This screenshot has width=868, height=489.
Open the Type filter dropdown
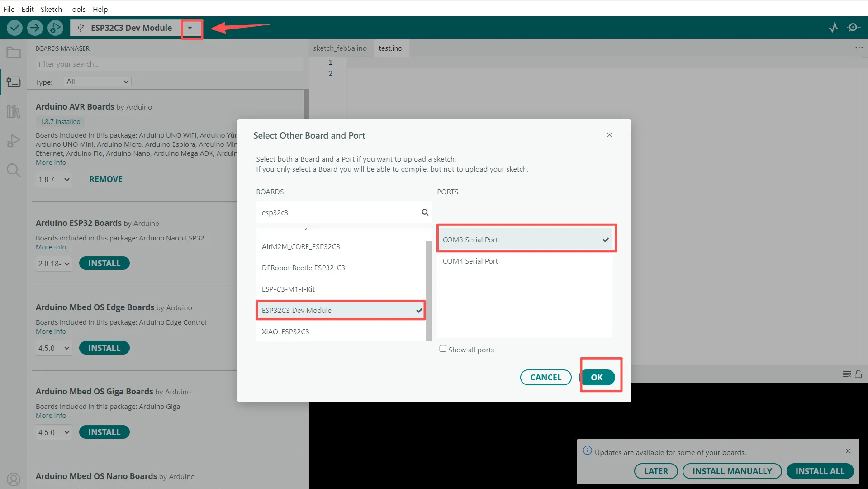coord(98,82)
